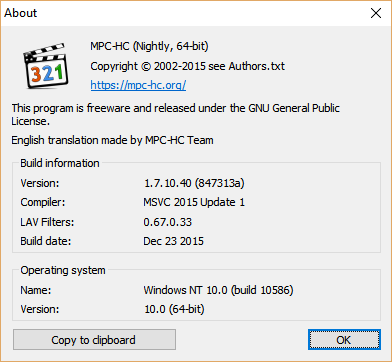Click the Operating system group label

tap(63, 270)
